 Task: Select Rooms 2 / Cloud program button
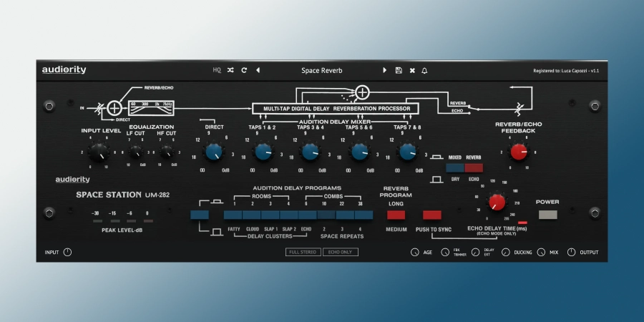(251, 215)
